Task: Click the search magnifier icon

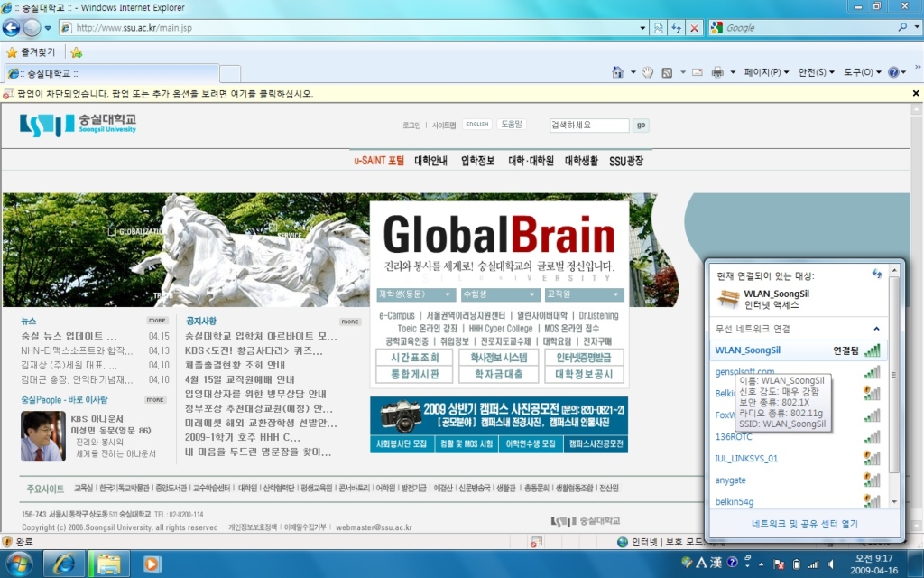Action: click(x=902, y=27)
